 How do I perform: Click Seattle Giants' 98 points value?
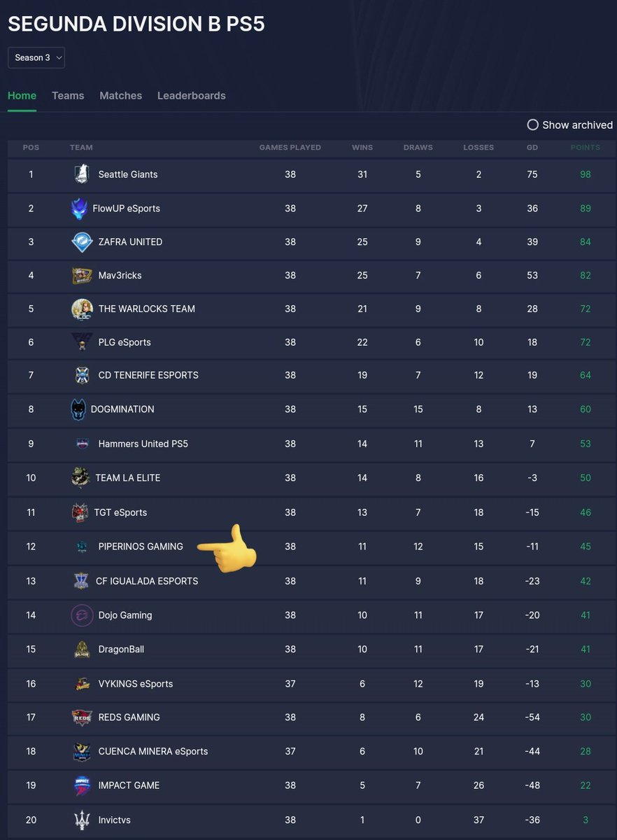586,174
